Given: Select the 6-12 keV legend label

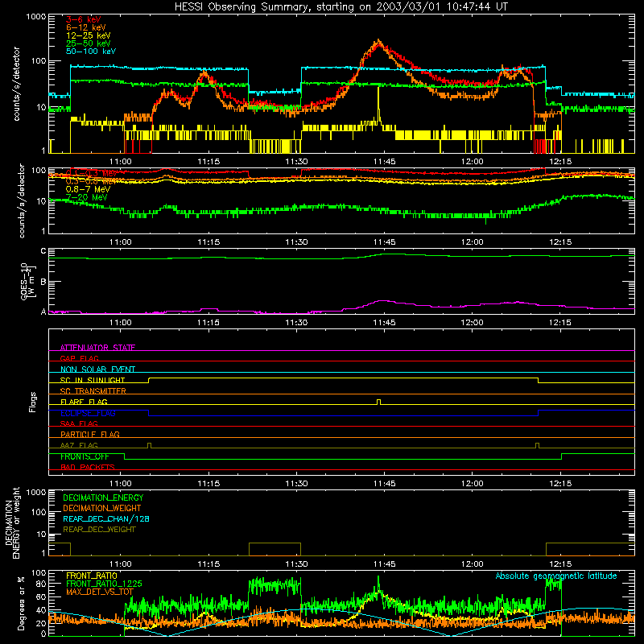Looking at the screenshot, I should [86, 27].
